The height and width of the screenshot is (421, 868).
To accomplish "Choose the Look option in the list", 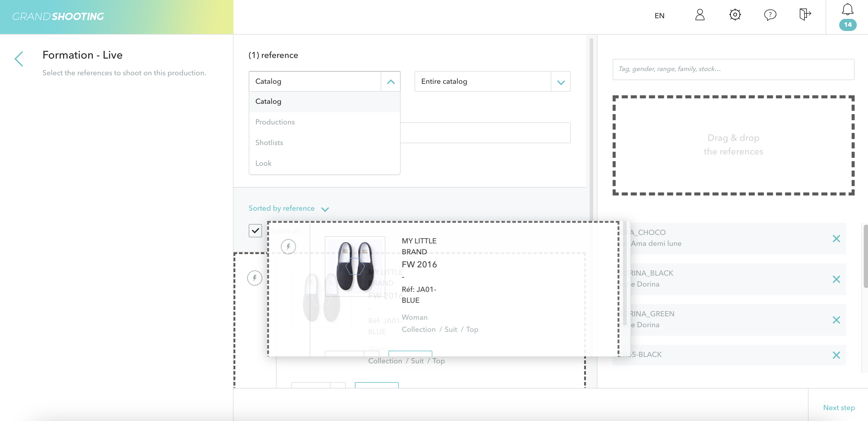I will (x=263, y=163).
